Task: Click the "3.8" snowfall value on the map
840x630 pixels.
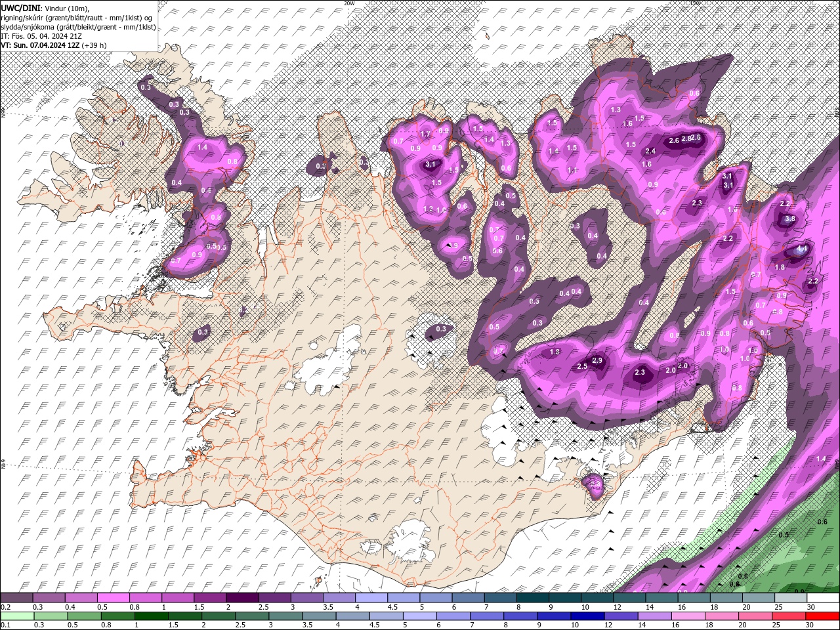Action: [790, 219]
